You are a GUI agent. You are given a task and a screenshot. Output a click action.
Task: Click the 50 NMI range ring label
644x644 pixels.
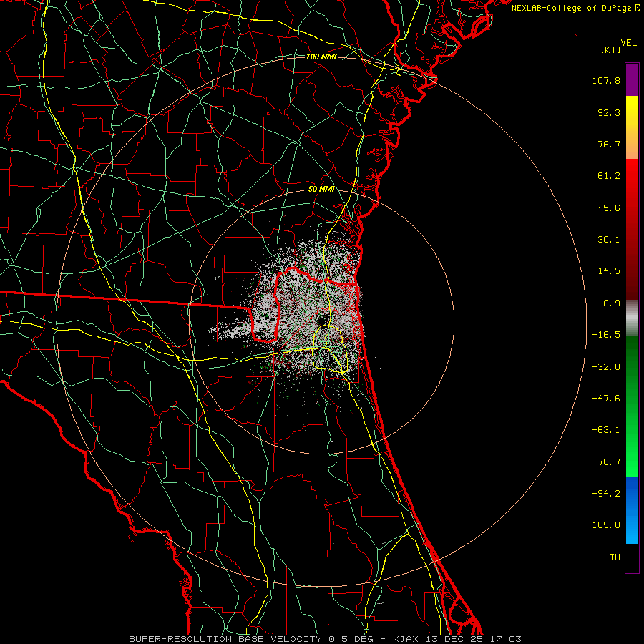point(321,190)
